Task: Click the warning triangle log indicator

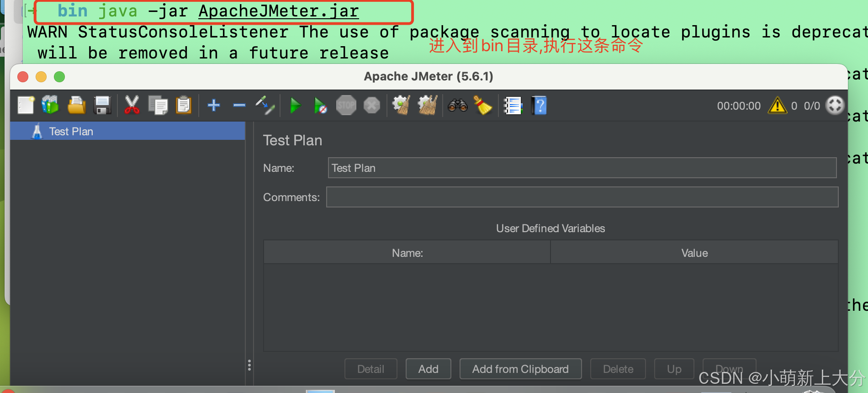Action: click(778, 106)
